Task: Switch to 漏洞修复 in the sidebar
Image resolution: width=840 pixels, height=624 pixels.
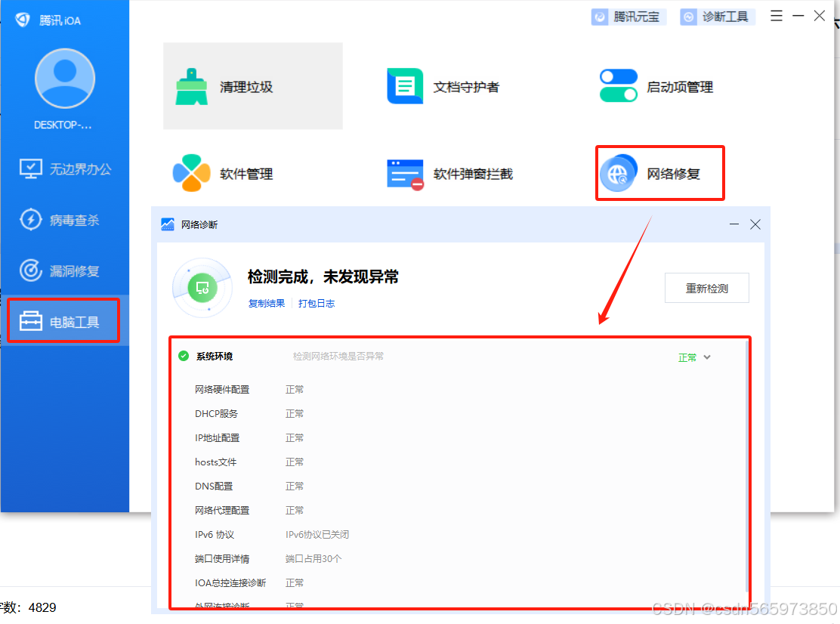Action: point(65,270)
